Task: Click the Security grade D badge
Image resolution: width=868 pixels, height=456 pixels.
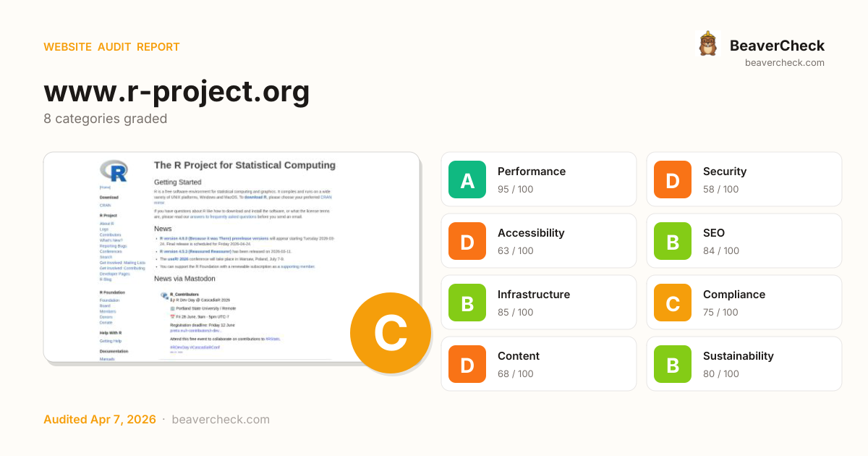Action: [x=673, y=180]
